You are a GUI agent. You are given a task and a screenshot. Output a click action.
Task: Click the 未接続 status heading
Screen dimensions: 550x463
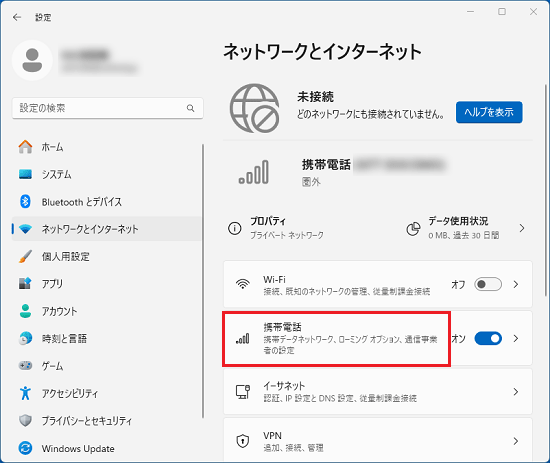(315, 96)
